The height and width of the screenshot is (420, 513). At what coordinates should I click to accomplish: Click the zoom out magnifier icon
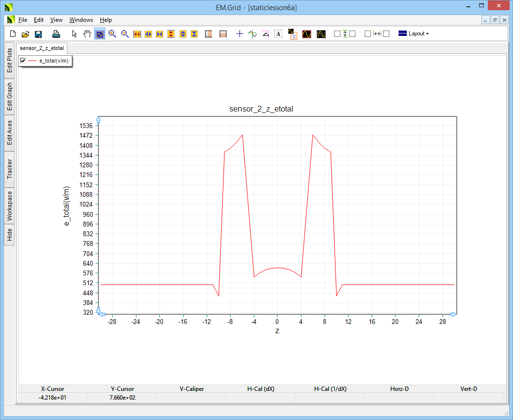pos(125,34)
